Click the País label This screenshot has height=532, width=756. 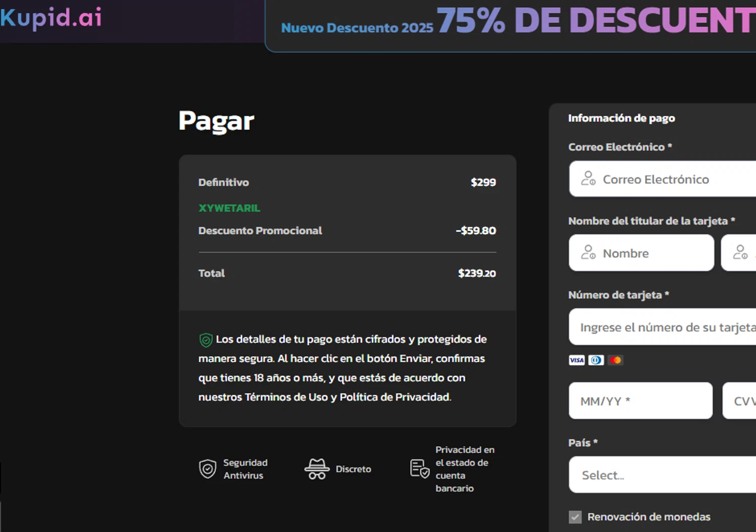pos(583,443)
